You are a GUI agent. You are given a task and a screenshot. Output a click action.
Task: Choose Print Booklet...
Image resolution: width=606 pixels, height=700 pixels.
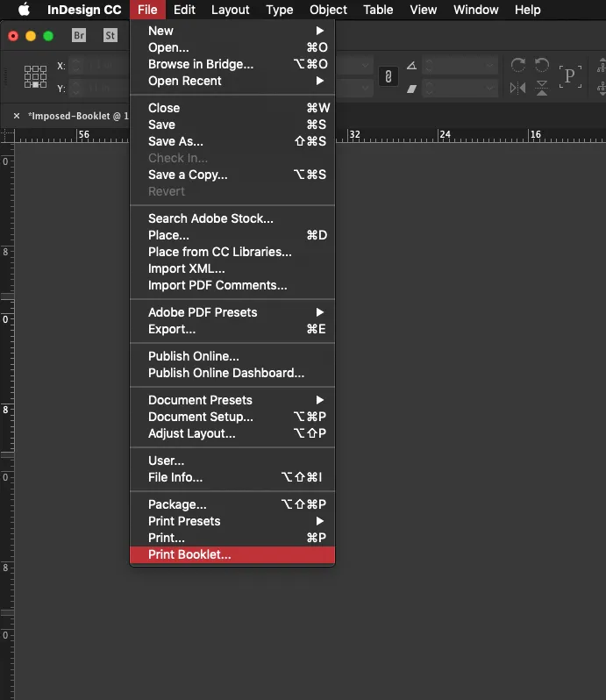pyautogui.click(x=232, y=554)
